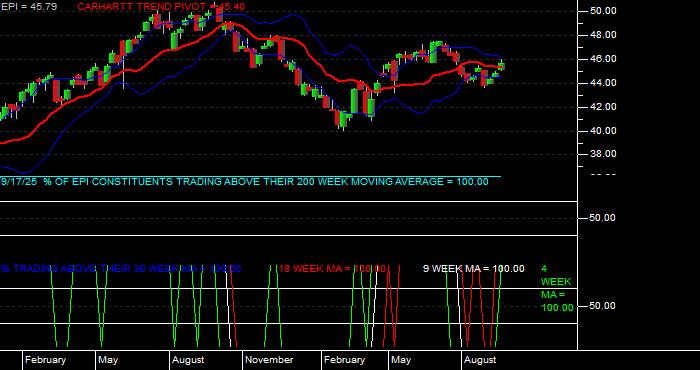
Task: Click the 40.00 price axis label
Action: [x=603, y=131]
